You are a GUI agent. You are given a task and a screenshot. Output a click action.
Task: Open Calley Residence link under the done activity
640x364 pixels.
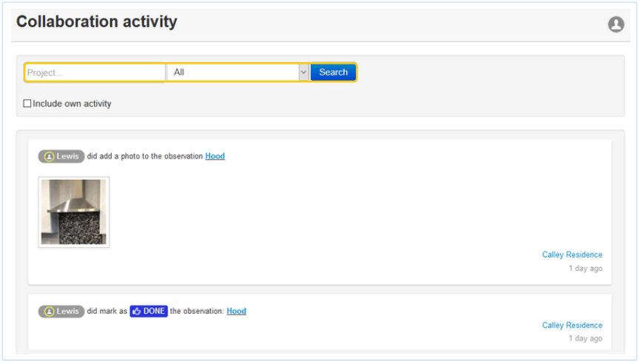coord(572,326)
